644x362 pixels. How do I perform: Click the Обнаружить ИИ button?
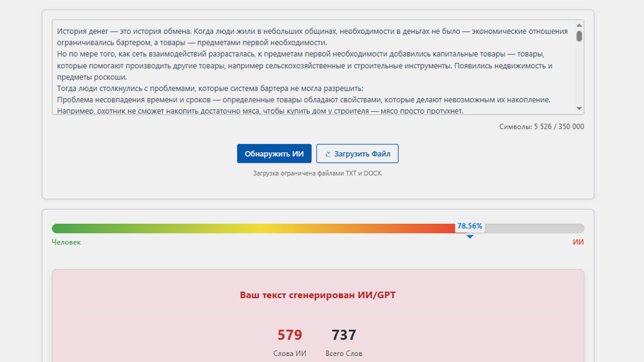(x=274, y=153)
